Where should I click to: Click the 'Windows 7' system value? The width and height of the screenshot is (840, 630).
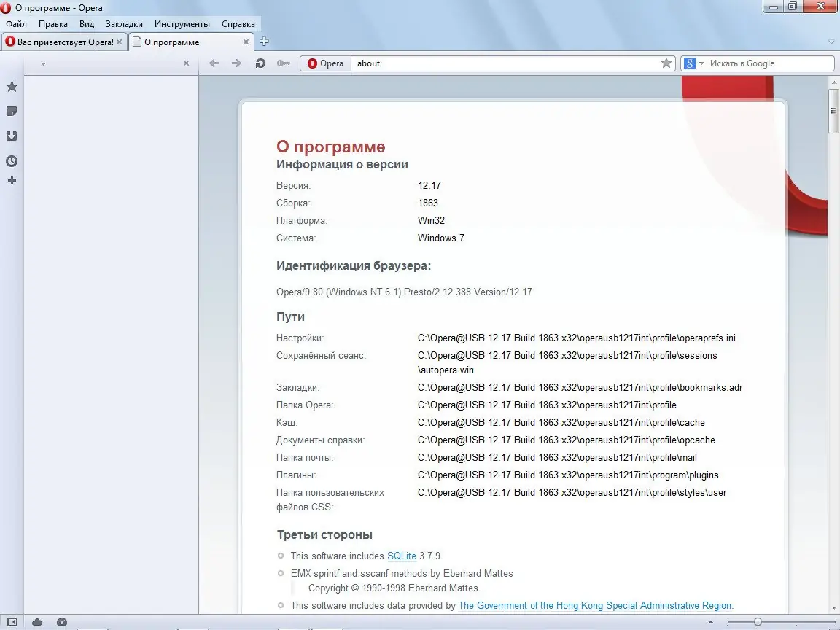[441, 238]
